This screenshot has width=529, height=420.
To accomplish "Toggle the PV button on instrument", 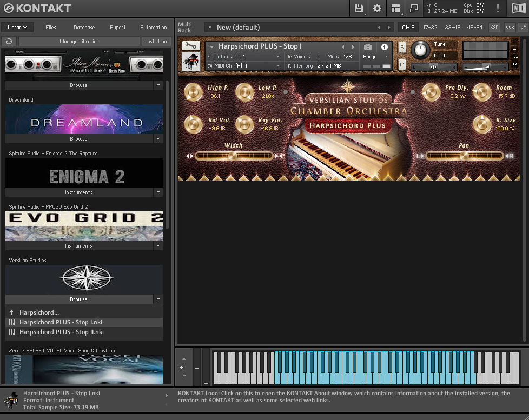I will [514, 64].
